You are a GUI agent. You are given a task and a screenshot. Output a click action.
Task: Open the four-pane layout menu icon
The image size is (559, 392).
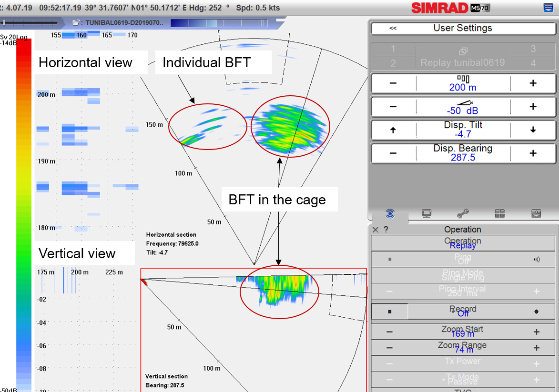(x=499, y=214)
